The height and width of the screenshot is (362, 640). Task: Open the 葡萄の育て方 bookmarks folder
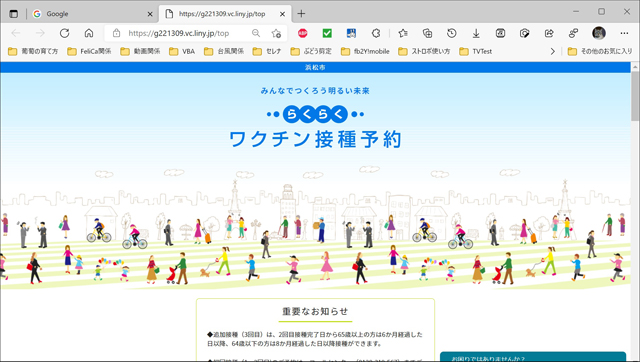pyautogui.click(x=33, y=51)
